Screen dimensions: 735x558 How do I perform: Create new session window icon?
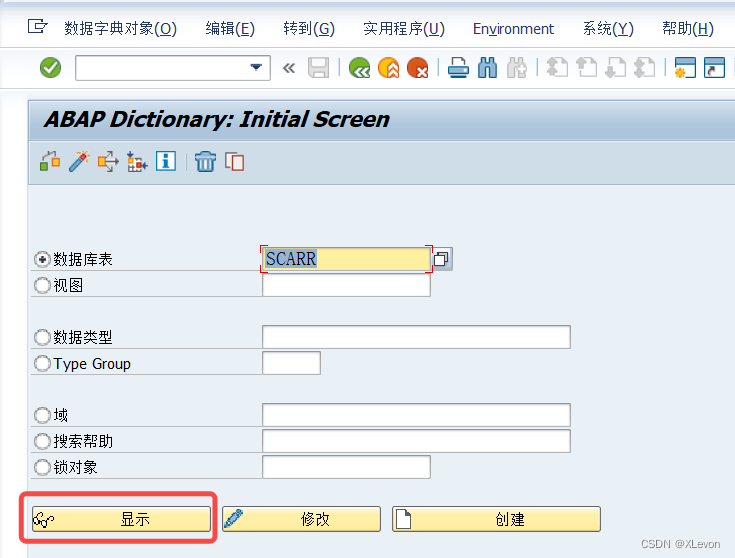click(685, 68)
